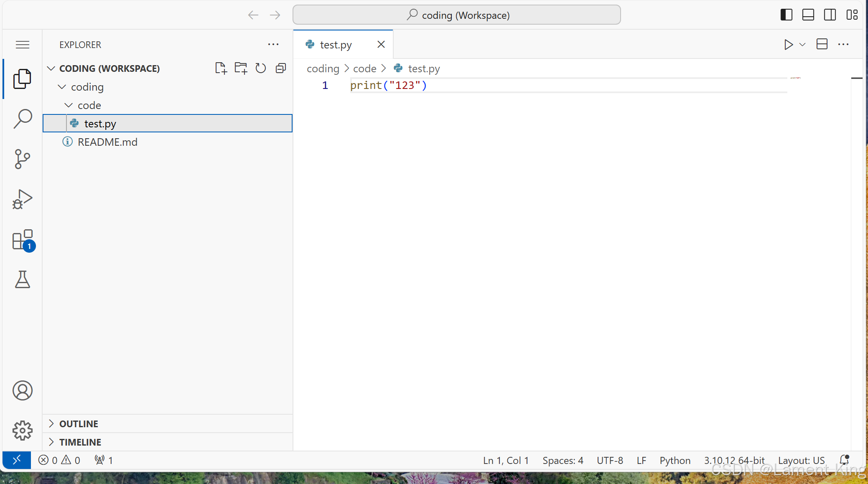Toggle the primary side bar visibility
This screenshot has width=868, height=484.
(x=786, y=15)
